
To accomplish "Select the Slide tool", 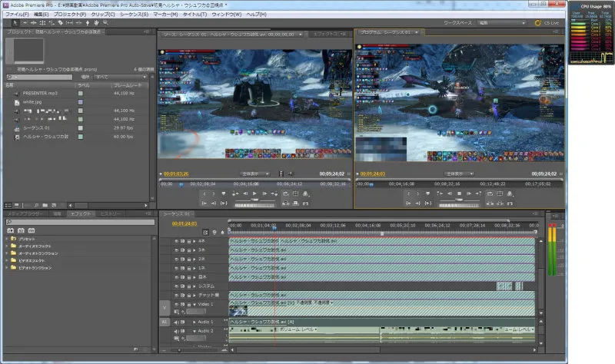I will coord(78,23).
